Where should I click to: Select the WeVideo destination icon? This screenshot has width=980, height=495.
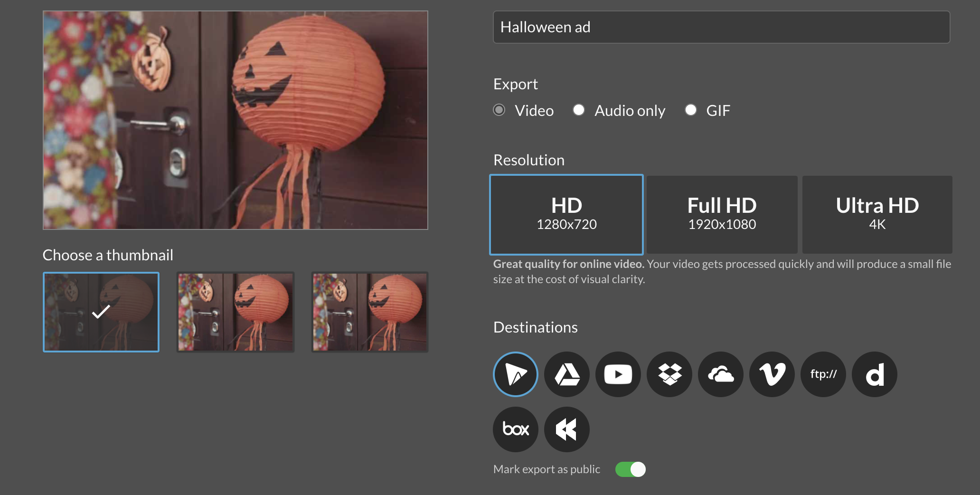pyautogui.click(x=515, y=374)
